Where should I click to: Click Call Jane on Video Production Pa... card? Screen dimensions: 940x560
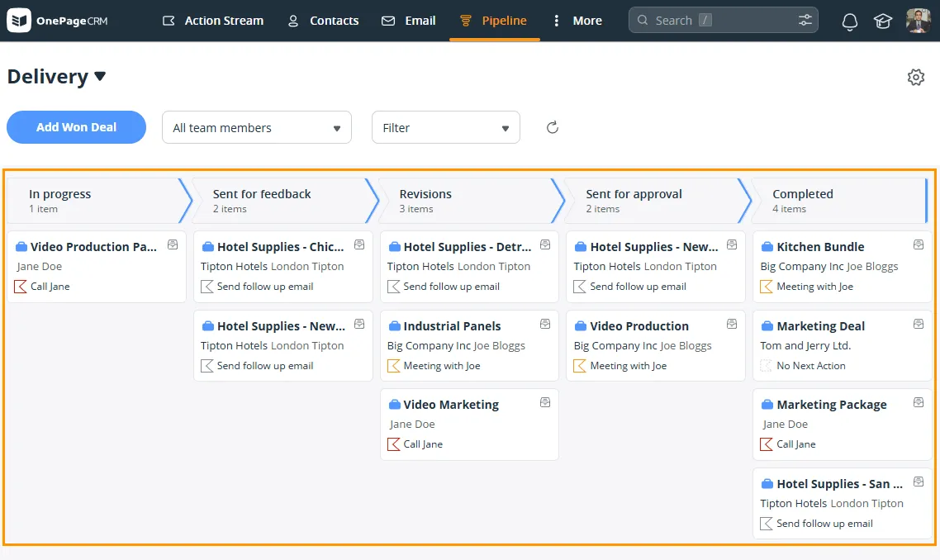click(x=50, y=287)
